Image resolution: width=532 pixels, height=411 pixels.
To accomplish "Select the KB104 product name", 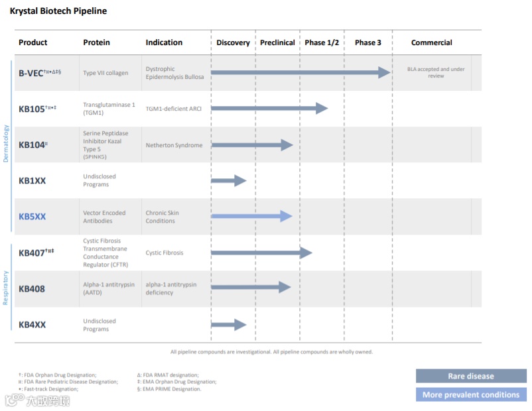I will tap(33, 145).
